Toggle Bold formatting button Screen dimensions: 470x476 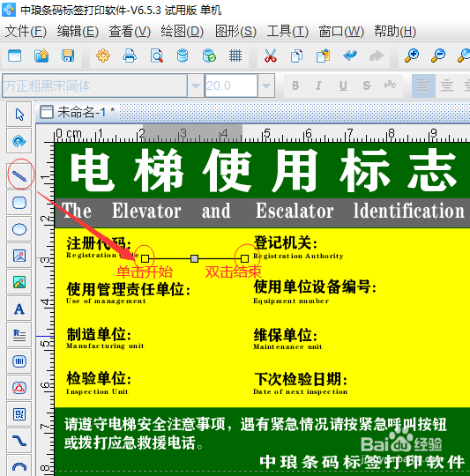tap(295, 86)
